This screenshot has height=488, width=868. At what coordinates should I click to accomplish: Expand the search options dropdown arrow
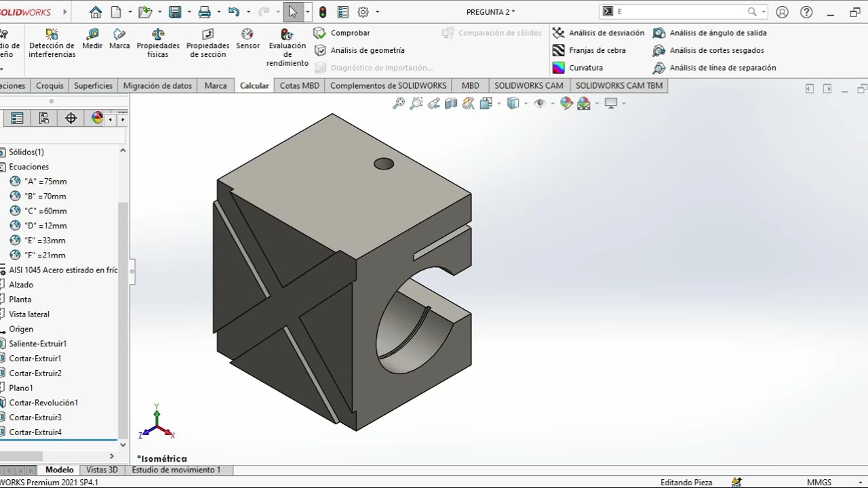click(x=764, y=12)
